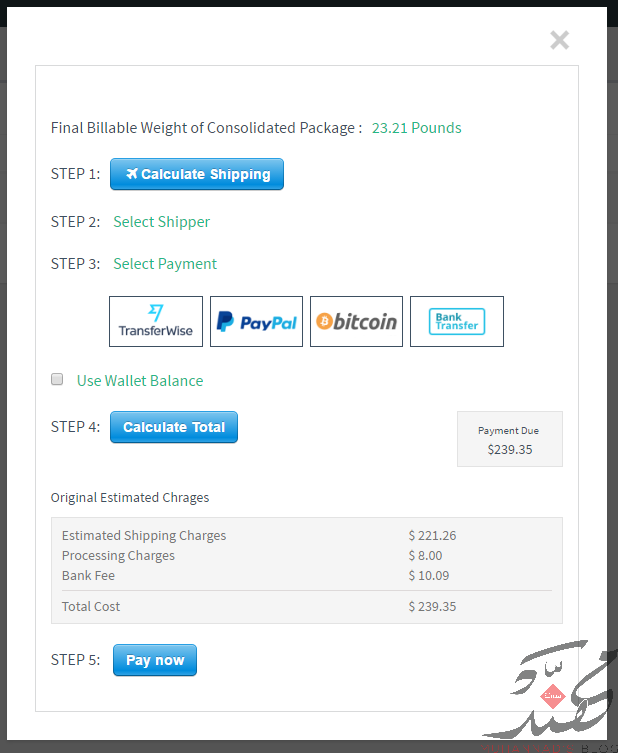Select the Bank Transfer payment option
618x753 pixels.
[x=457, y=321]
